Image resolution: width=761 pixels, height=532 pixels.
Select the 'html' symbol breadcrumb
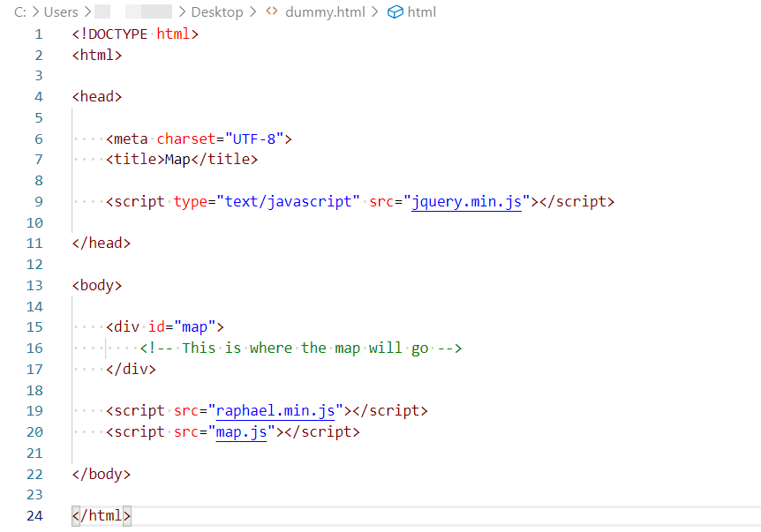421,11
